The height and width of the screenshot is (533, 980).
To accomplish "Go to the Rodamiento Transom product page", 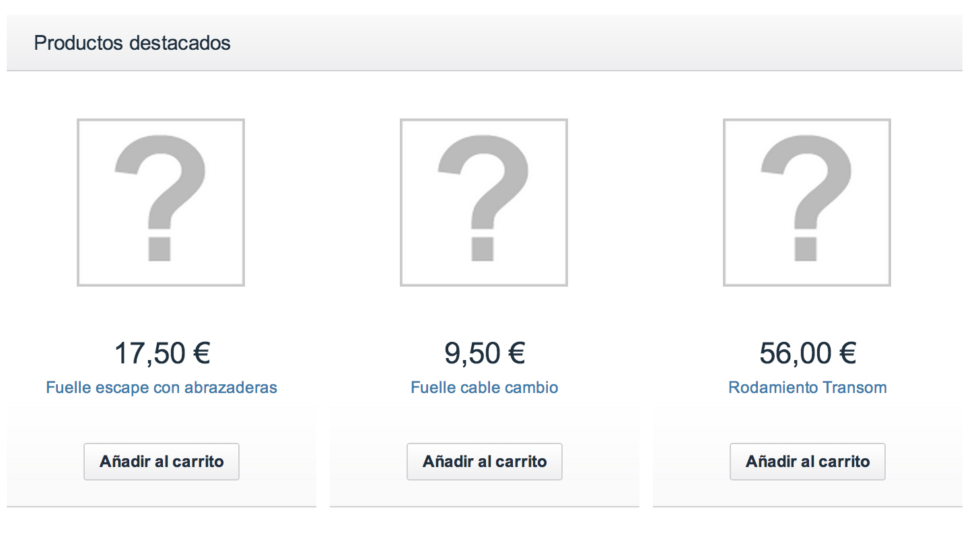I will [807, 388].
